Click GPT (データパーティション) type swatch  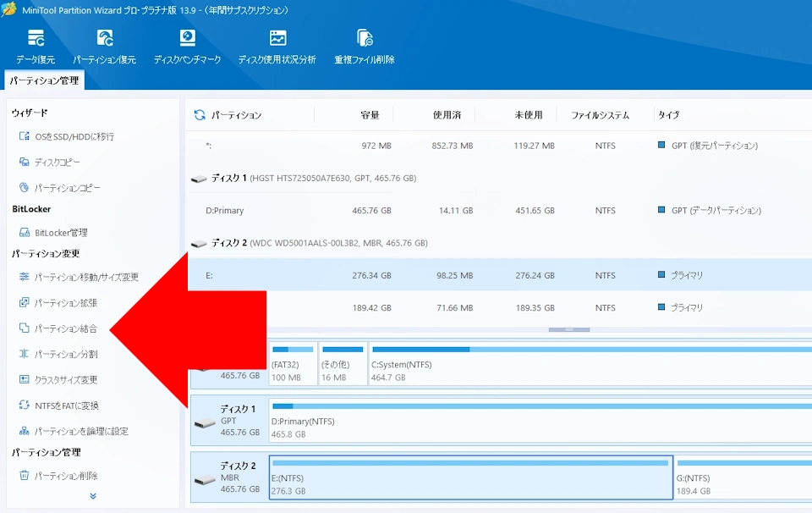pyautogui.click(x=661, y=210)
